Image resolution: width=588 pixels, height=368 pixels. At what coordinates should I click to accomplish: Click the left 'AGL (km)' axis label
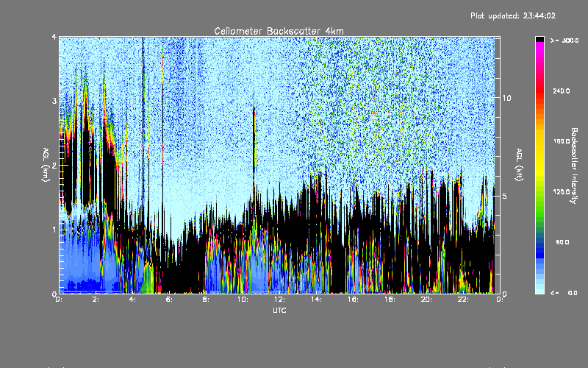click(x=46, y=165)
